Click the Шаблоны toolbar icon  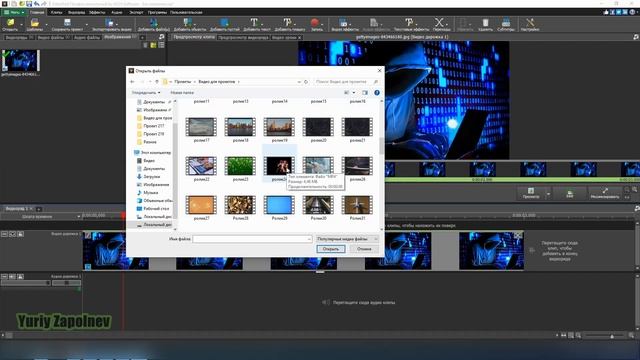click(34, 24)
